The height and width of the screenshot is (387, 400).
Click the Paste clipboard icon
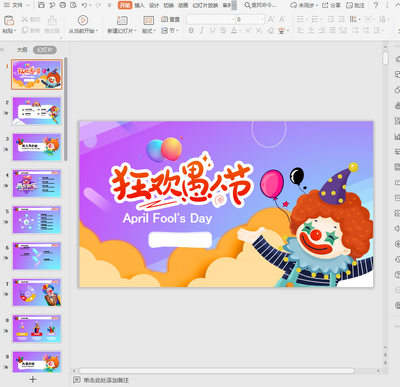[x=9, y=20]
